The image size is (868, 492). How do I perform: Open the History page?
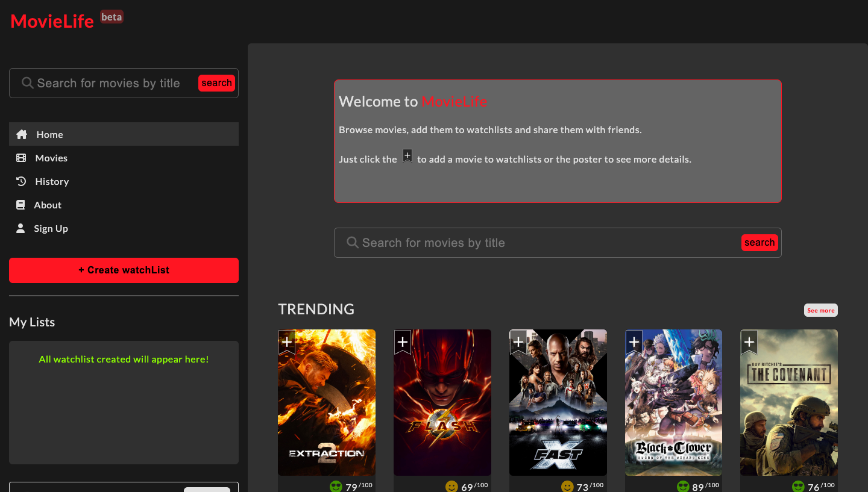124,181
